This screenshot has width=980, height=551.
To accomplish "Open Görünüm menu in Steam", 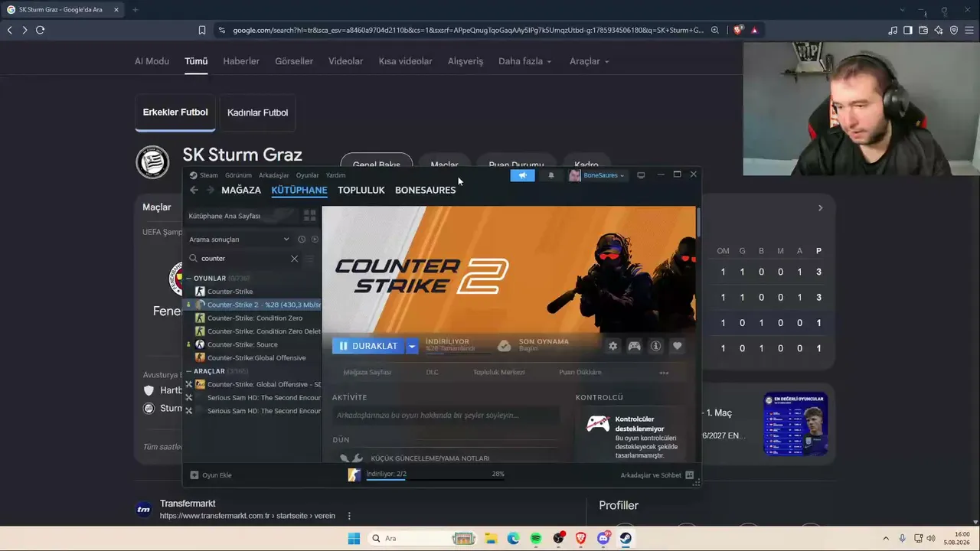I will click(238, 175).
